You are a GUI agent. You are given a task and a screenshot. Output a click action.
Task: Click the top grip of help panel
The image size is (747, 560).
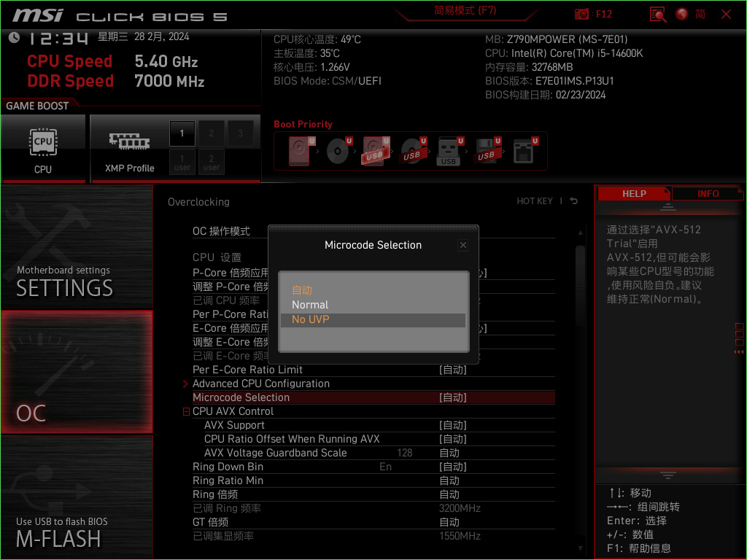[x=668, y=207]
